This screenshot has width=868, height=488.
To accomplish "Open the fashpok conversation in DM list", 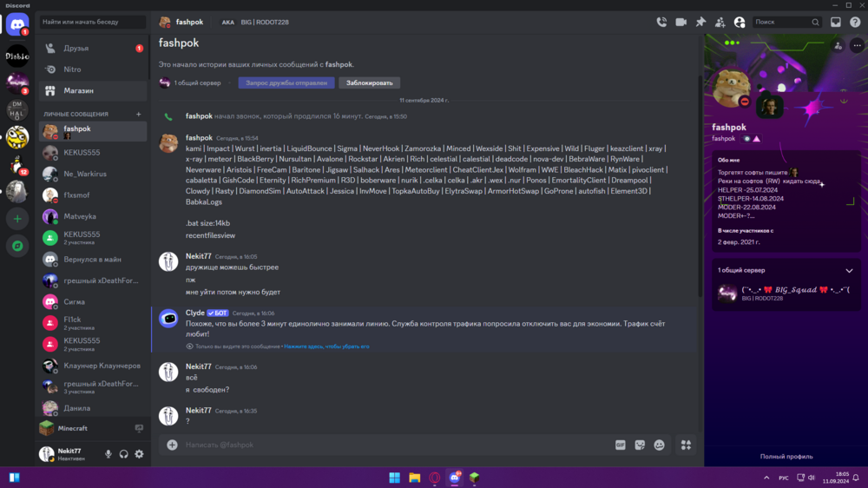I will coord(93,131).
